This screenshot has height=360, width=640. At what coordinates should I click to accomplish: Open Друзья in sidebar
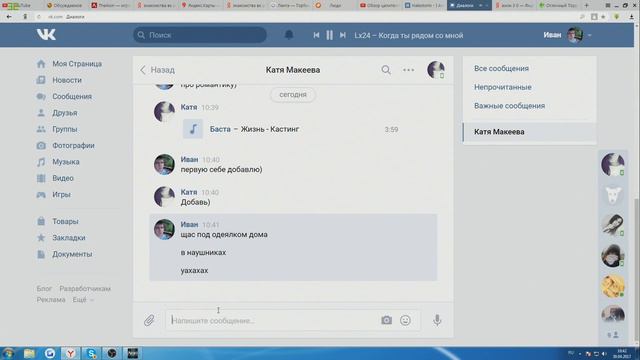click(64, 113)
